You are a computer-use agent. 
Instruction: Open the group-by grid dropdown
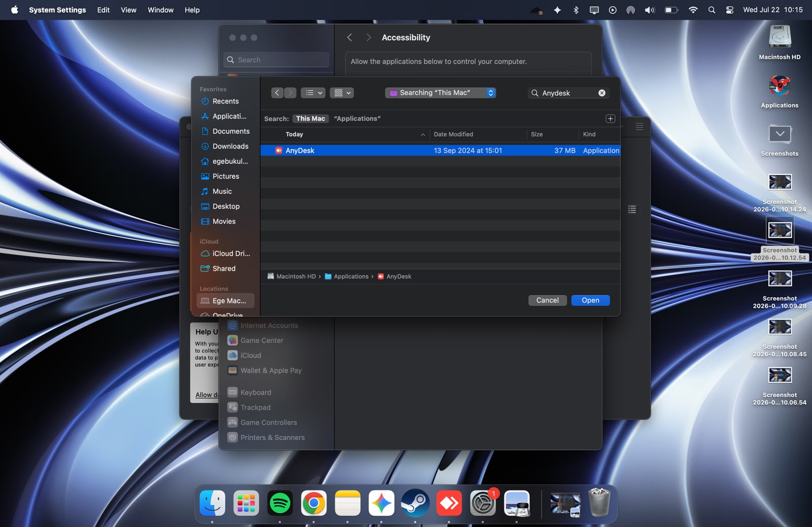point(342,93)
